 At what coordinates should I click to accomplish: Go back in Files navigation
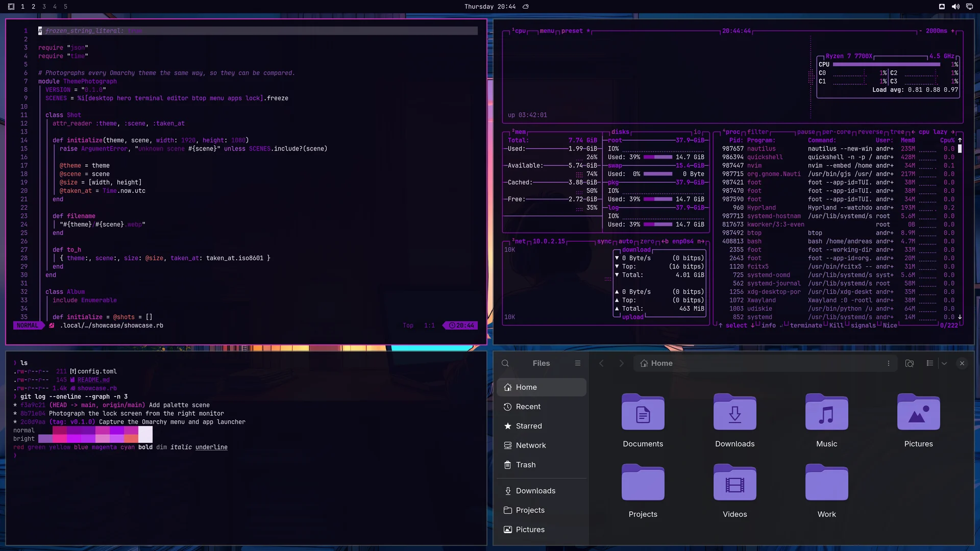click(601, 363)
